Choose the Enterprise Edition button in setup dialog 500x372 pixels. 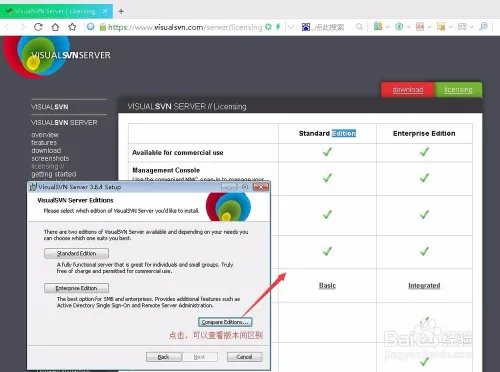click(76, 288)
